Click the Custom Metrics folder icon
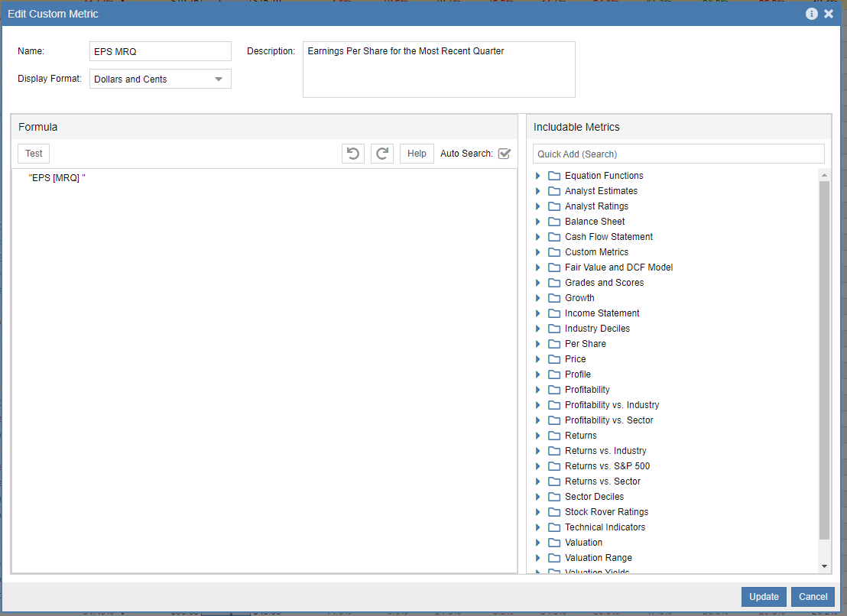 click(553, 251)
